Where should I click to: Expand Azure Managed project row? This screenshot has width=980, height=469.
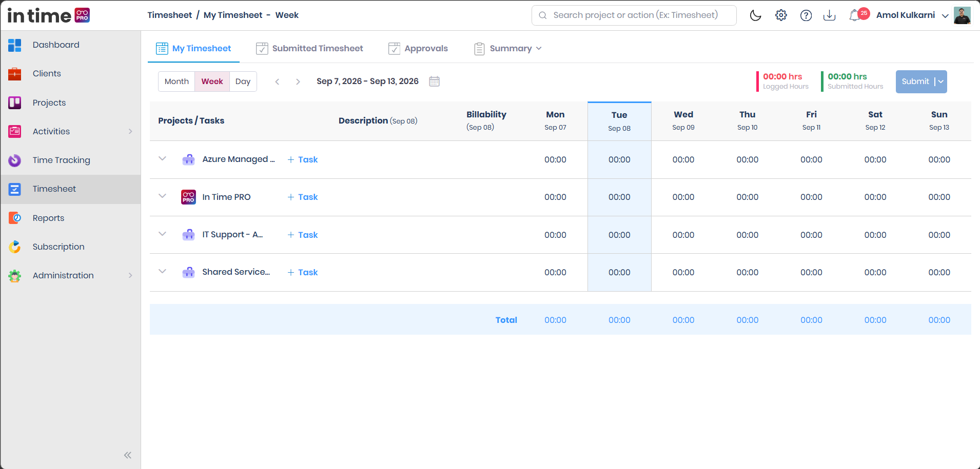(x=162, y=159)
